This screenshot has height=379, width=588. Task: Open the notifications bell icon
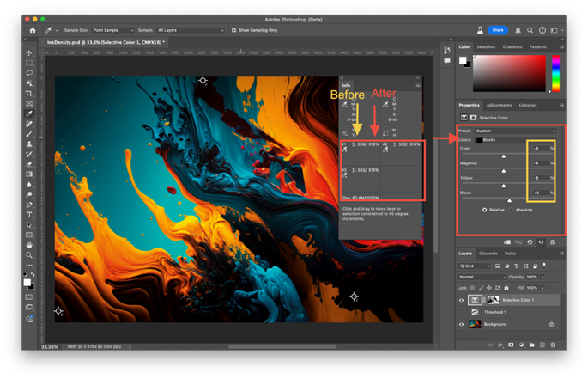coord(518,30)
